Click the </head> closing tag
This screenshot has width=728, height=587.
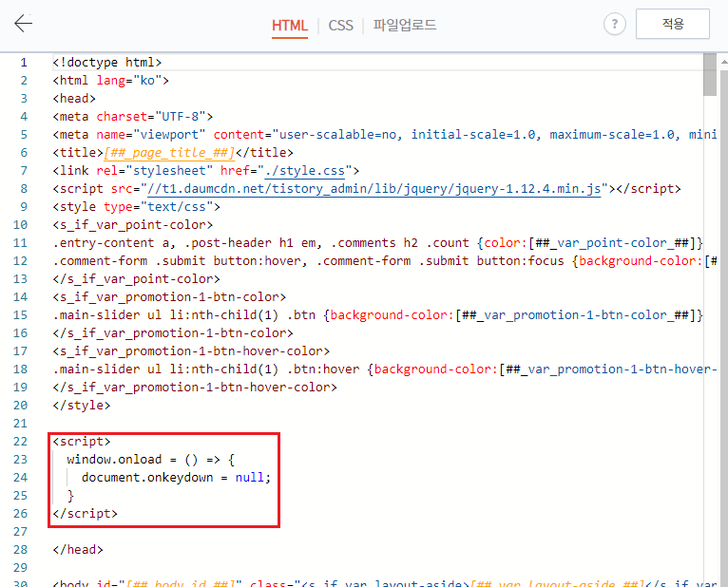coord(78,550)
